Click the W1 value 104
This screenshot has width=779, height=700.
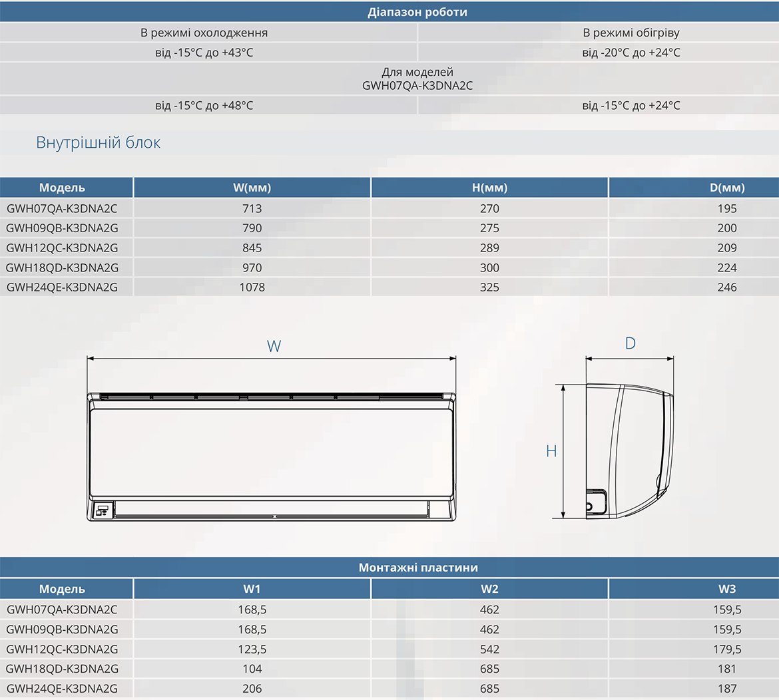(x=252, y=669)
